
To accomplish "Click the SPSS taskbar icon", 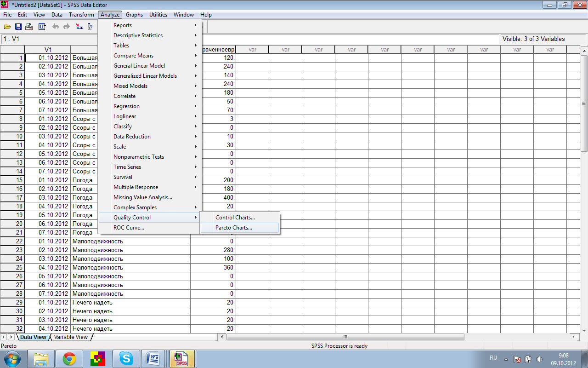I will pyautogui.click(x=182, y=358).
